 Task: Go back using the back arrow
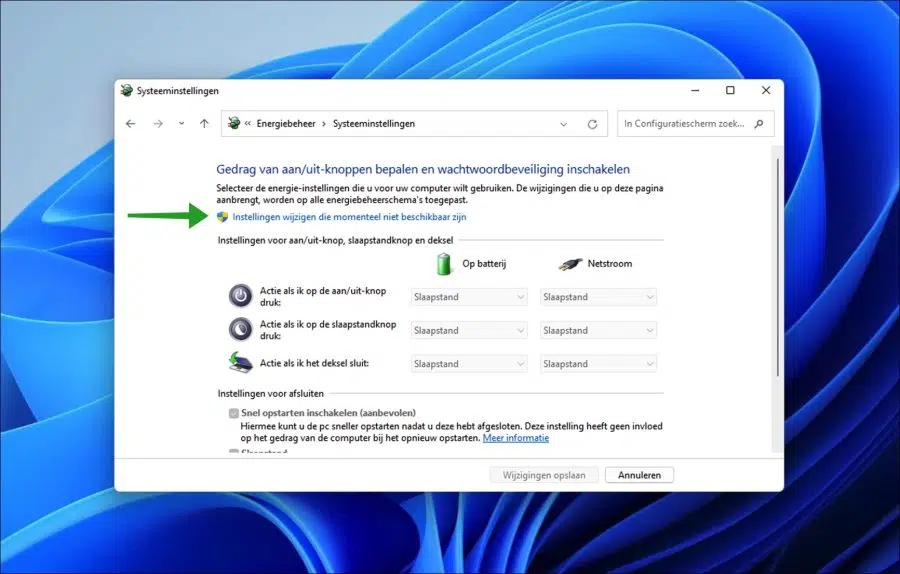(131, 123)
